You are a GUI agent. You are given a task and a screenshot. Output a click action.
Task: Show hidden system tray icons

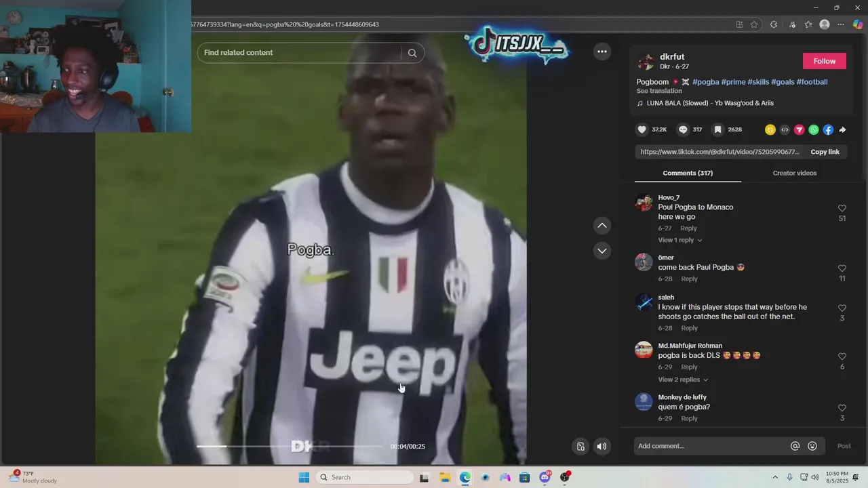click(775, 477)
